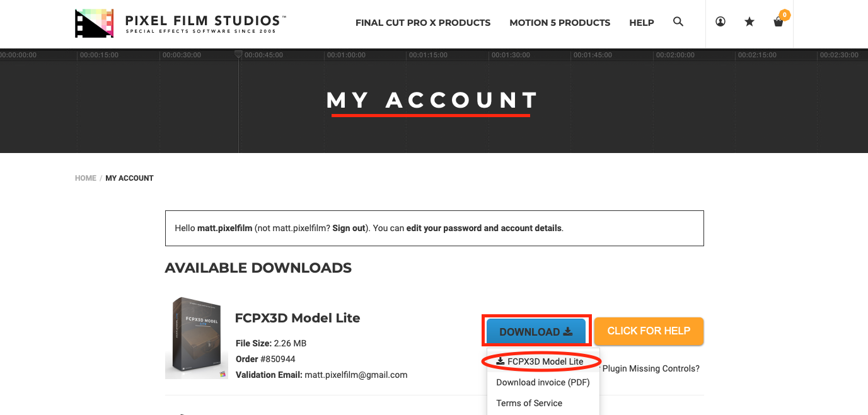The height and width of the screenshot is (415, 868).
Task: Select FCPX3D Model Lite download entry
Action: [540, 361]
